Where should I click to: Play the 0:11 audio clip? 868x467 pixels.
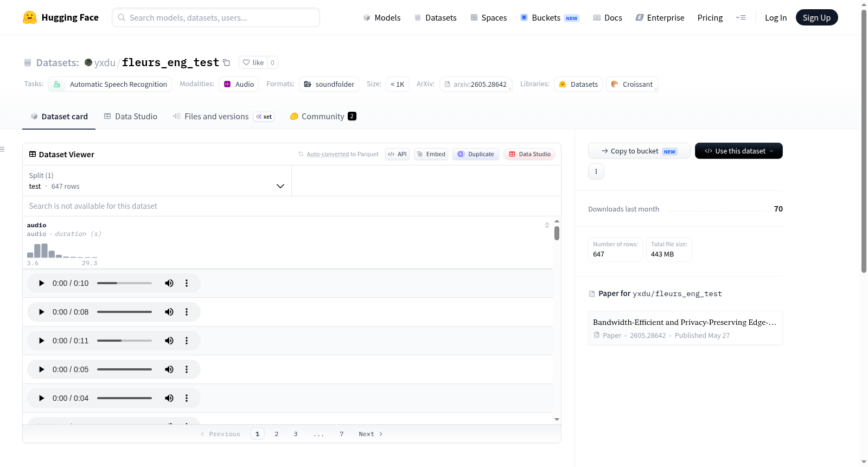[41, 341]
